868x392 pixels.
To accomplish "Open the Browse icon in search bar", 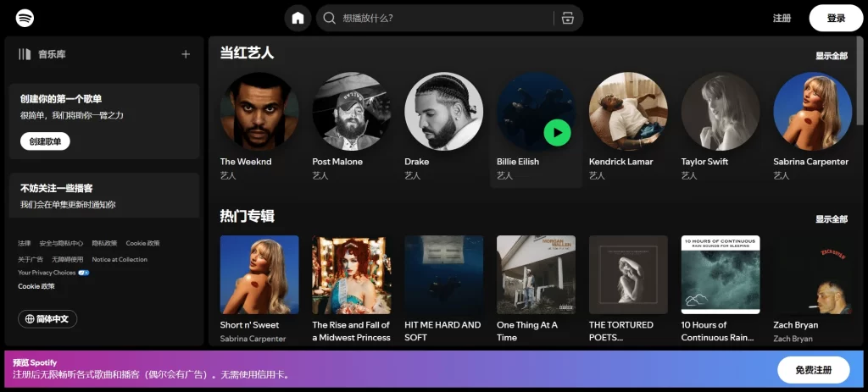I will [x=567, y=19].
